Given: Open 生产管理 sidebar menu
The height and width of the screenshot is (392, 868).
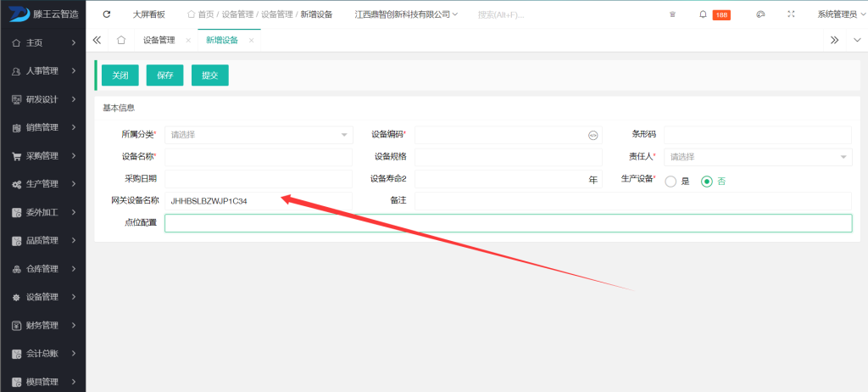Looking at the screenshot, I should click(42, 184).
